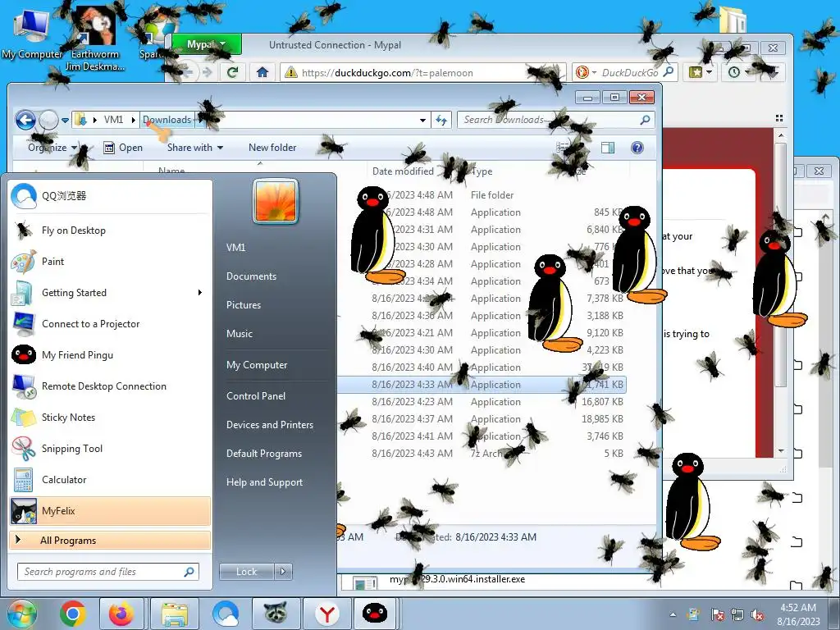Launch Fly on Desktop from Start menu

click(x=110, y=231)
